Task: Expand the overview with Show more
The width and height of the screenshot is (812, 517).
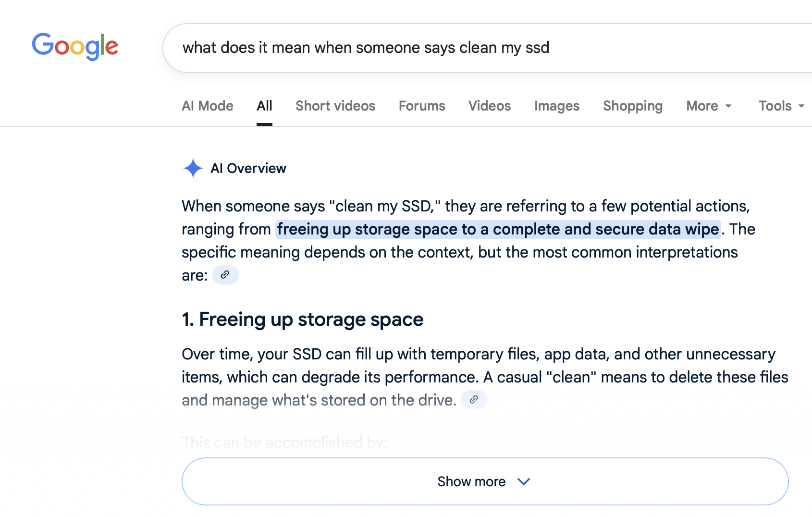Action: coord(485,481)
